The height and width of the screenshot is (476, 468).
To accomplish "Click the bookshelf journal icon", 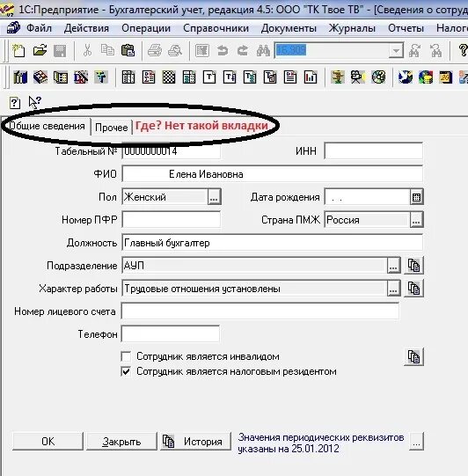I will pos(20,77).
